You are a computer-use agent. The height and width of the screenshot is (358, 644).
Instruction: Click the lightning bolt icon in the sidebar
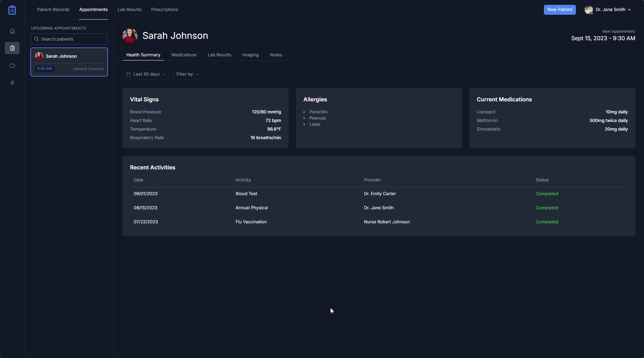pyautogui.click(x=12, y=83)
